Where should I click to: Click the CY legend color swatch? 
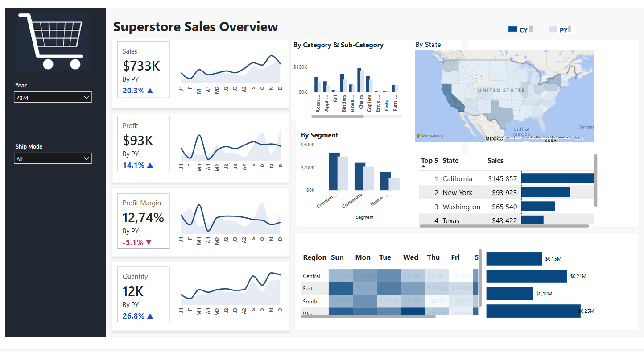pyautogui.click(x=513, y=29)
